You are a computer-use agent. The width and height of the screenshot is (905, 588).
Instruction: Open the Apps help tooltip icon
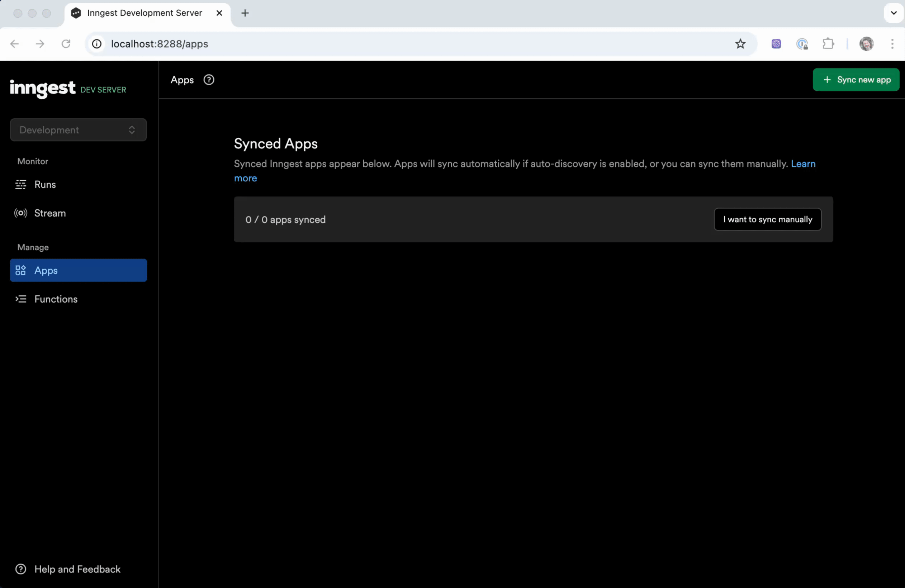tap(209, 80)
